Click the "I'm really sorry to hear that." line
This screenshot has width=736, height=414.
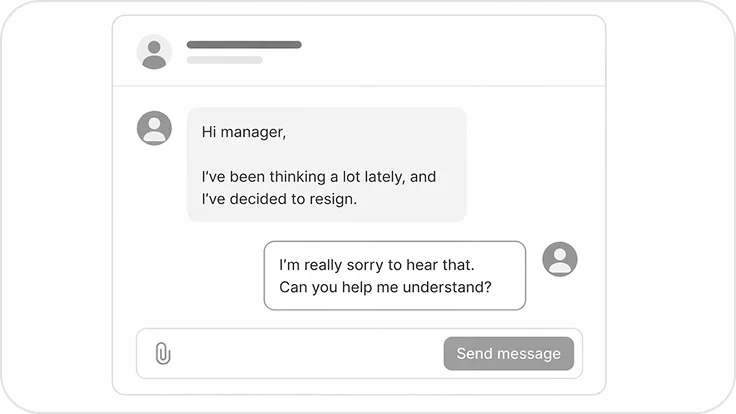(x=376, y=265)
